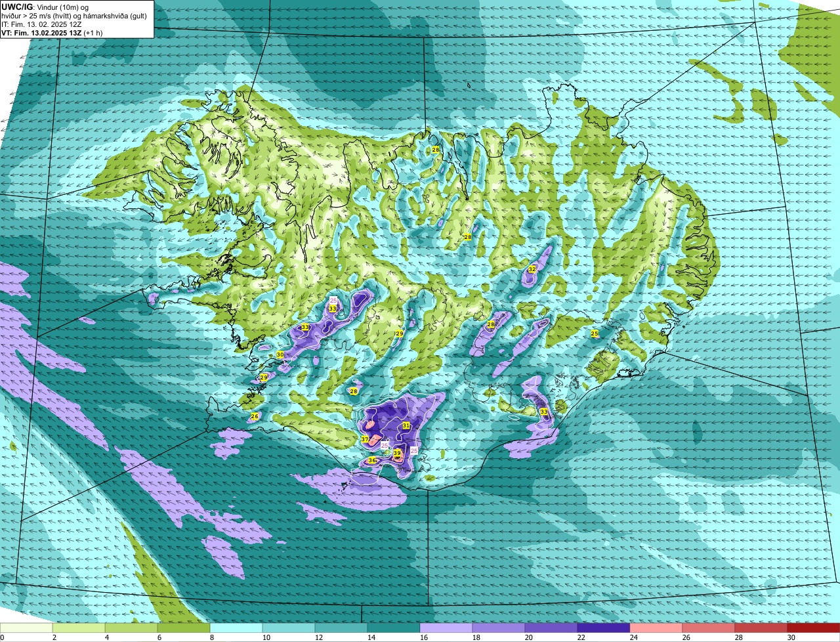Click the valid time 'VT: Fim. 13.02.2025 13Z (+1 h)'
The height and width of the screenshot is (642, 840).
(x=52, y=33)
